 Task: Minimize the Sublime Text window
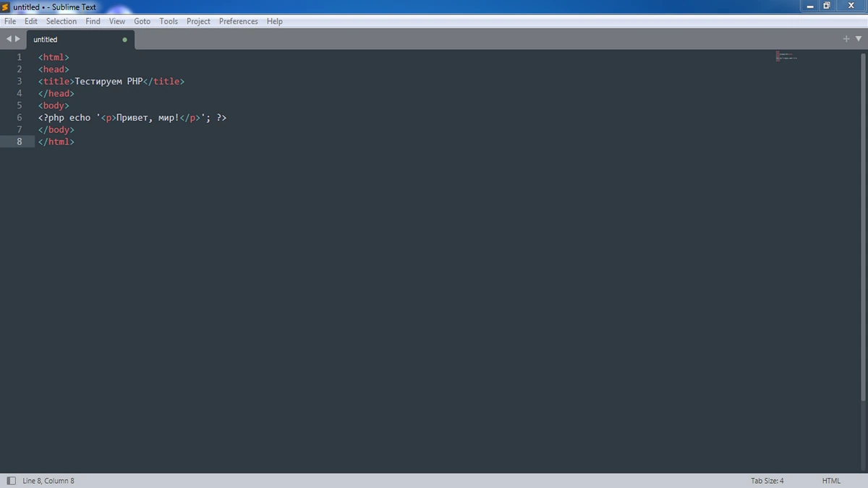click(x=810, y=5)
